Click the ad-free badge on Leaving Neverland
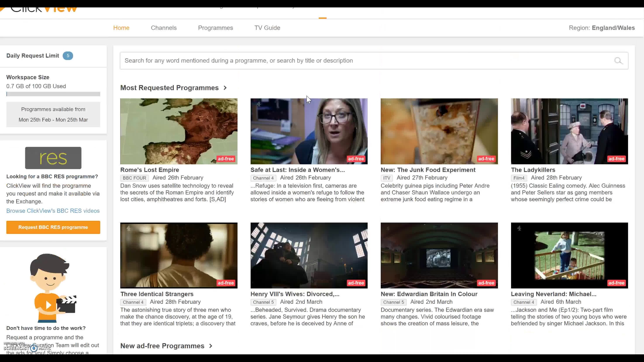 616,283
